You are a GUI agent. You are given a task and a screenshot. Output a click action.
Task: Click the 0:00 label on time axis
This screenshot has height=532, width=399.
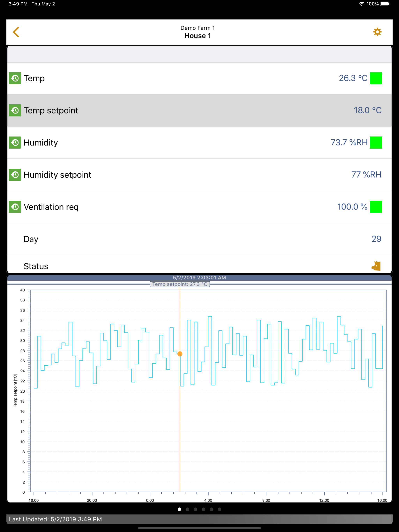click(x=150, y=500)
